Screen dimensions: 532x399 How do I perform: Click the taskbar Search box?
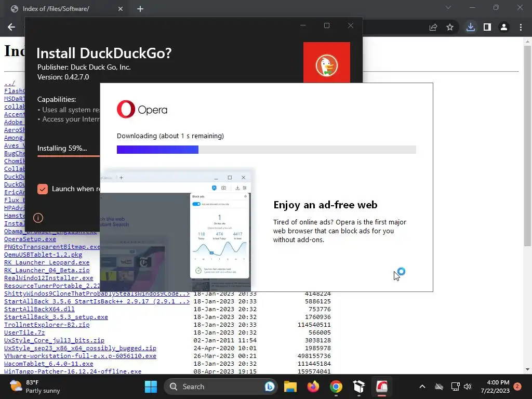[220, 387]
